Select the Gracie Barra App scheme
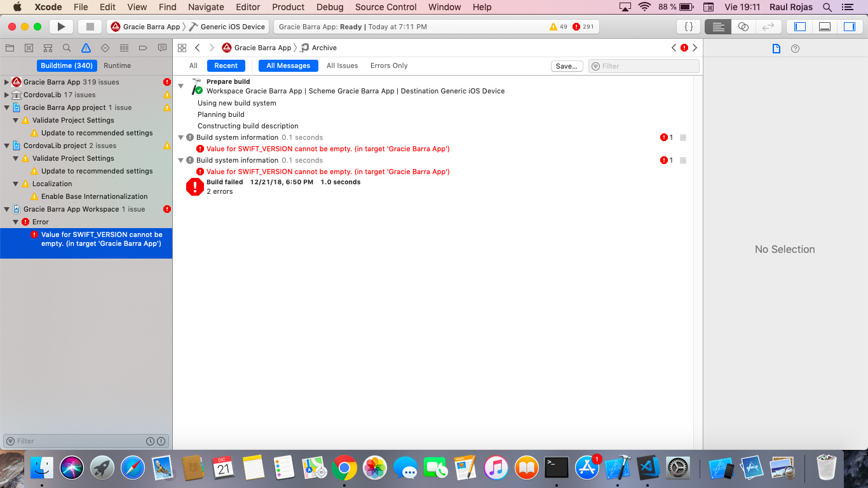Screen dimensions: 868x488 tap(146, 27)
